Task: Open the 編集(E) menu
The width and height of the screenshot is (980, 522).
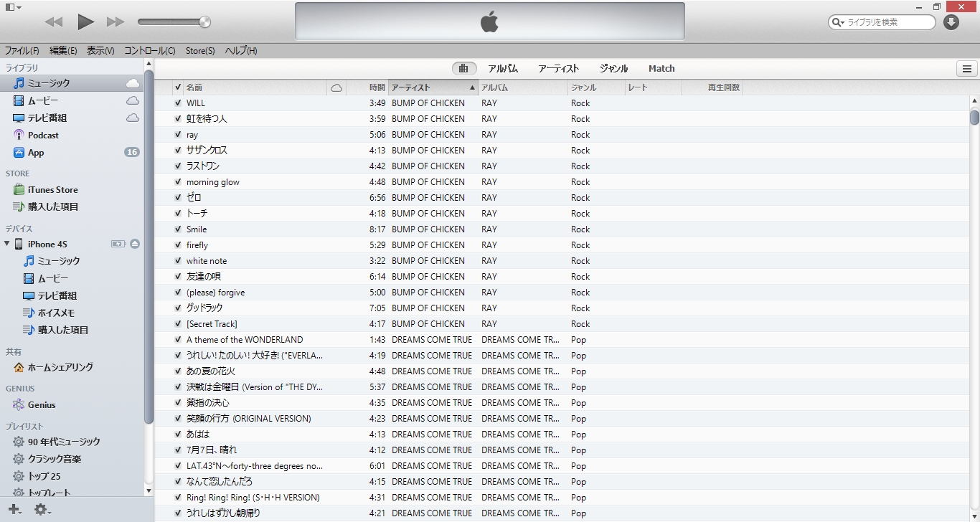Action: tap(63, 51)
